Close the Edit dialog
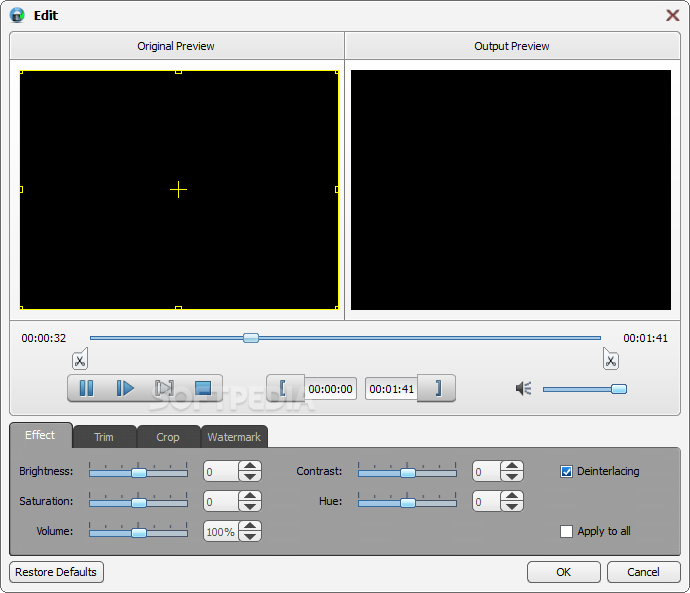Image resolution: width=690 pixels, height=593 pixels. [x=672, y=15]
